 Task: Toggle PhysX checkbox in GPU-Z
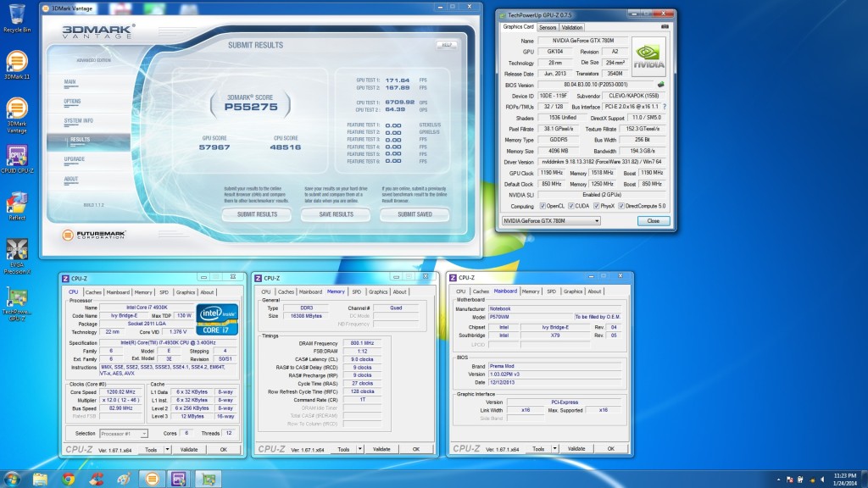click(596, 206)
